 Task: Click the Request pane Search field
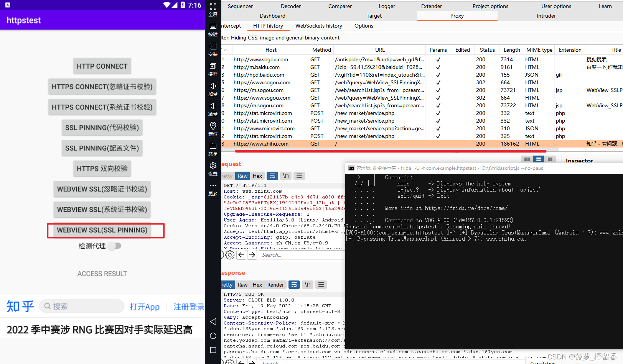point(302,255)
